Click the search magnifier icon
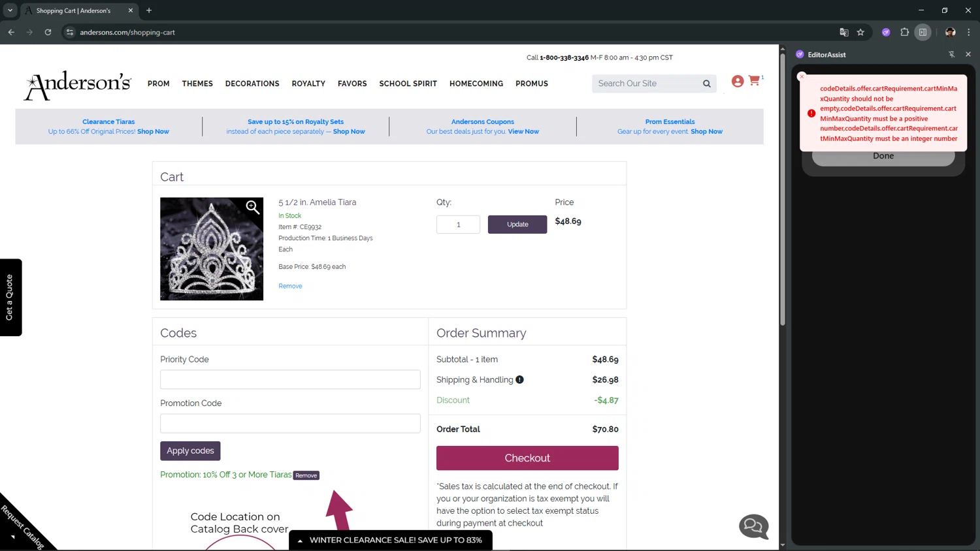The image size is (980, 551). [706, 84]
